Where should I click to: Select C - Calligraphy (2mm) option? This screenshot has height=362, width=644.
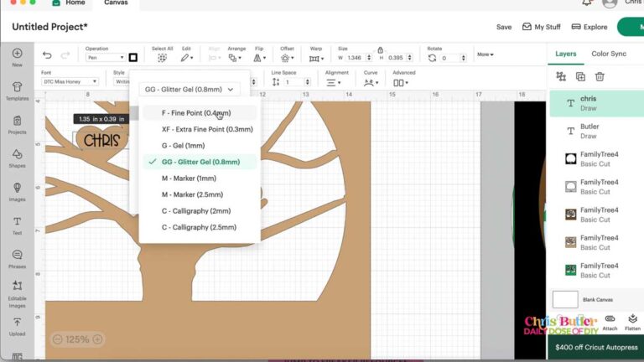(196, 211)
